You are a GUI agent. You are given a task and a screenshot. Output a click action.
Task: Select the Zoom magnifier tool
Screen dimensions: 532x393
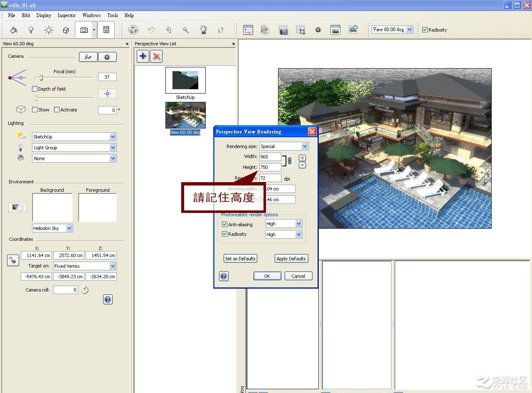pyautogui.click(x=186, y=30)
